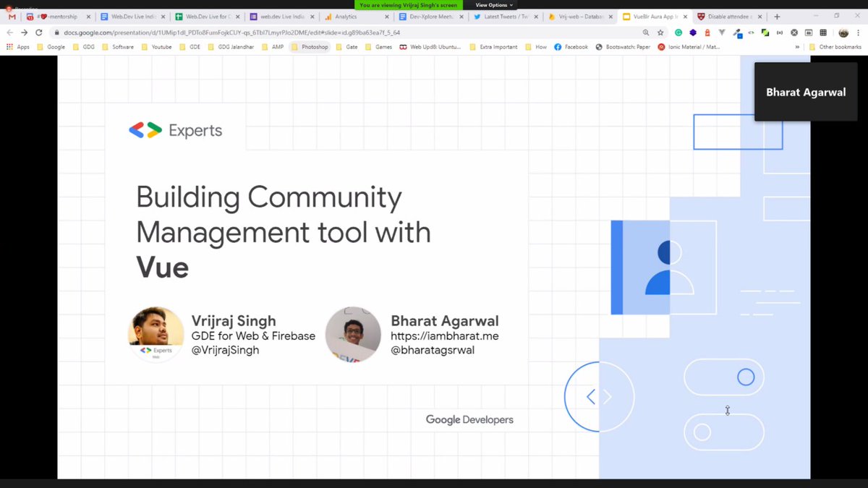View site info via the padlock icon
Viewport: 868px width, 488px height.
[57, 33]
